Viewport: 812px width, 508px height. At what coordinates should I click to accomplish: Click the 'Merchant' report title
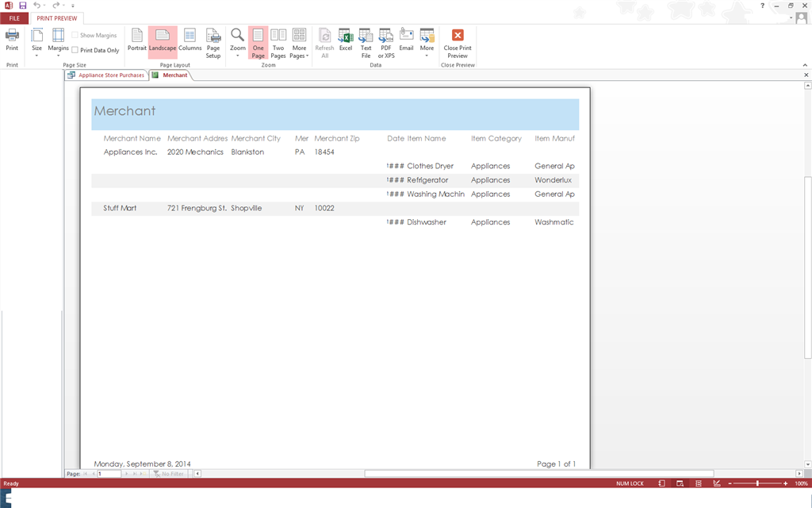click(124, 111)
